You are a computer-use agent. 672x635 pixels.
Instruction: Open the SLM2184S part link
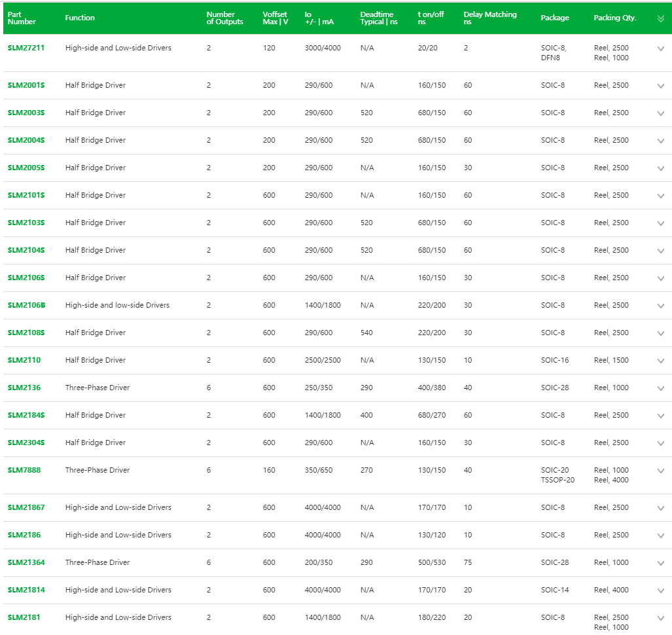click(26, 414)
